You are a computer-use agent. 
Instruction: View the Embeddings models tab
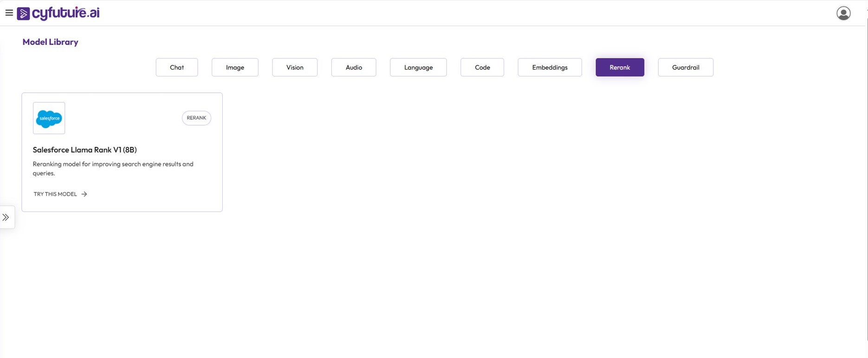pyautogui.click(x=550, y=67)
